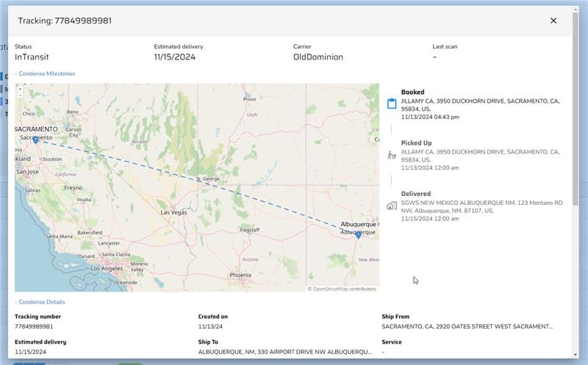Click the 'Fresno' label on the map
The height and width of the screenshot is (365, 588).
tap(73, 188)
